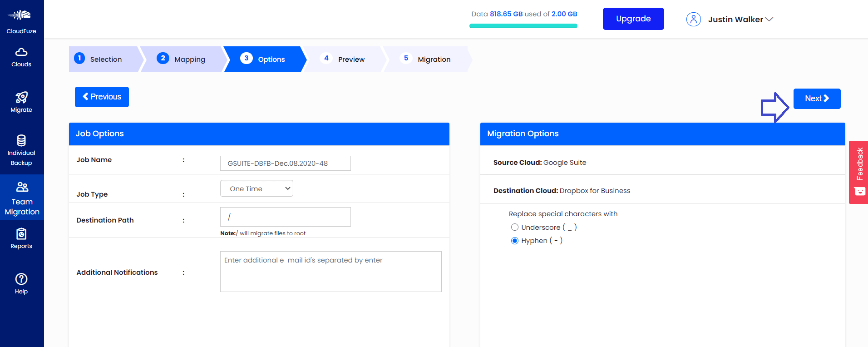Open the Job Type One Time dropdown
The width and height of the screenshot is (868, 347).
tap(256, 188)
